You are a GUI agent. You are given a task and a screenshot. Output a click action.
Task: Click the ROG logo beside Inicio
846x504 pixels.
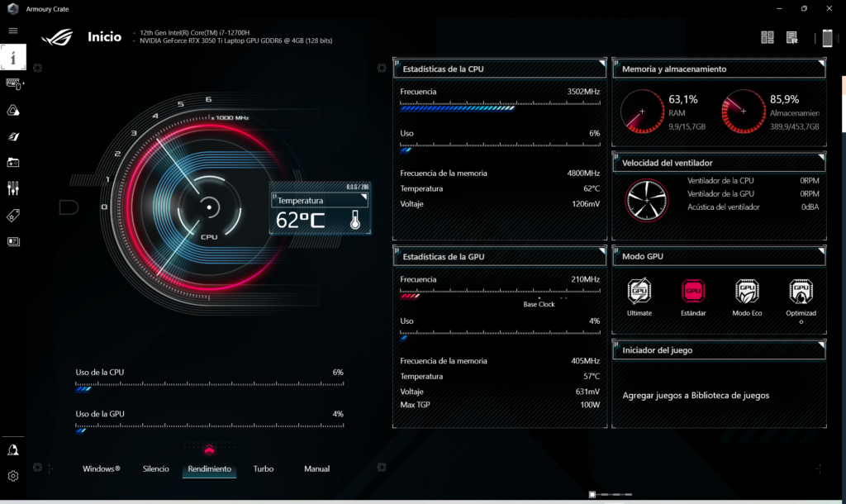(57, 37)
